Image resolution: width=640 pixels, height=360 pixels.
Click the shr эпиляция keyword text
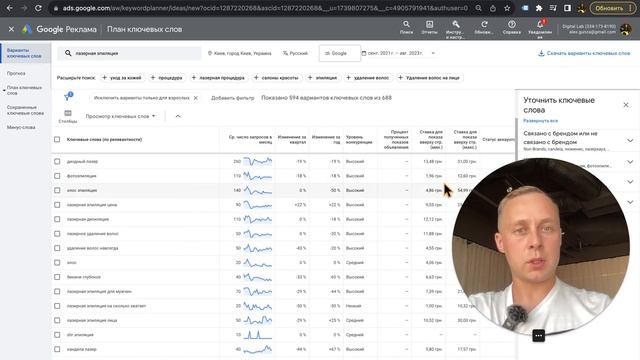pyautogui.click(x=80, y=335)
